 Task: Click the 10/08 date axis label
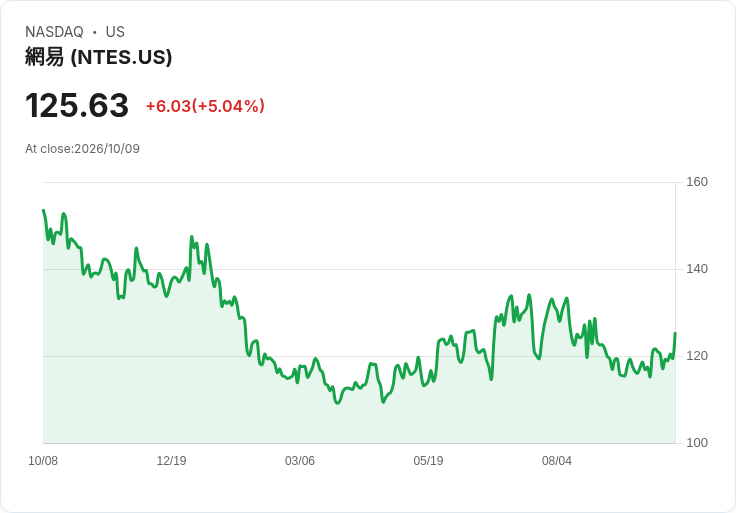43,460
